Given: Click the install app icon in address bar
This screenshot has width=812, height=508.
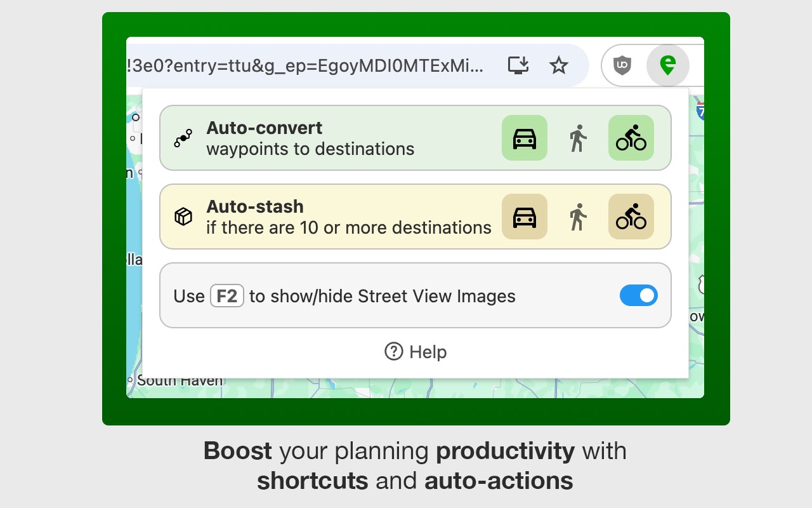Looking at the screenshot, I should 518,65.
